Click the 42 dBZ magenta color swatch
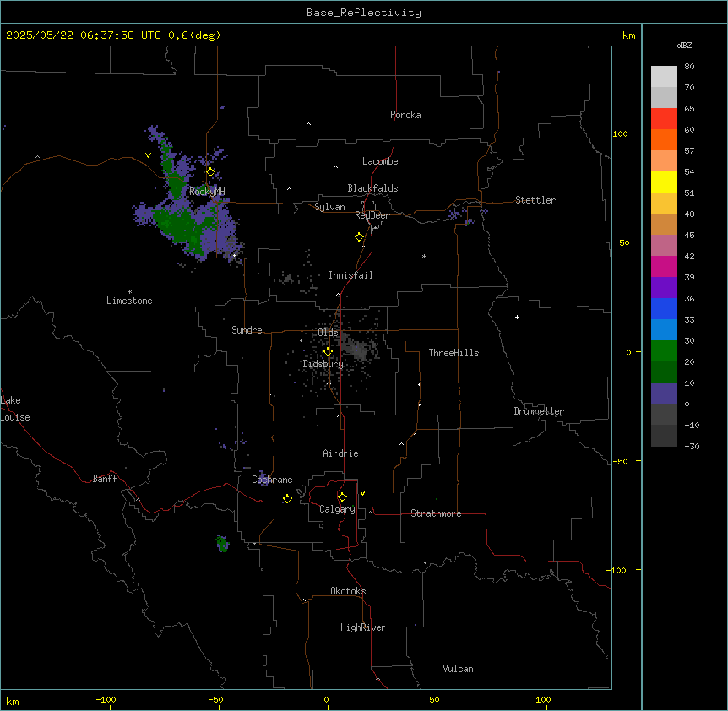Viewport: 728px width, 711px height. click(x=664, y=266)
